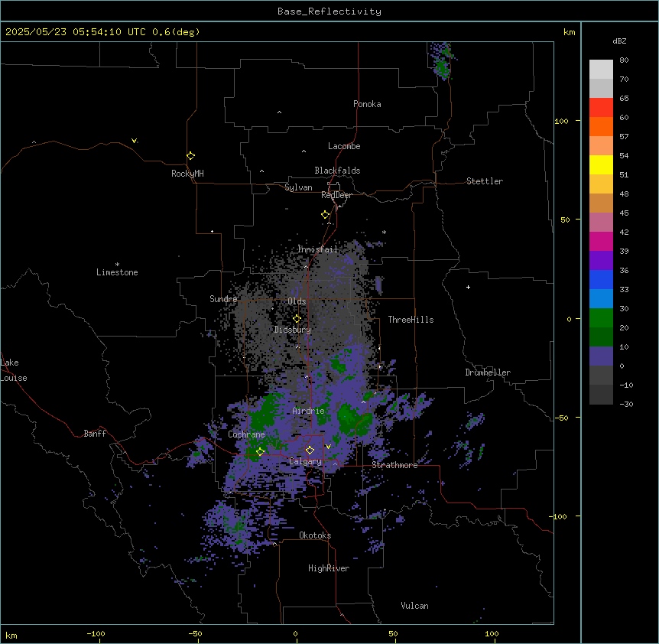The width and height of the screenshot is (659, 644).
Task: Click the 100 tick label on the right axis
Action: pyautogui.click(x=561, y=121)
